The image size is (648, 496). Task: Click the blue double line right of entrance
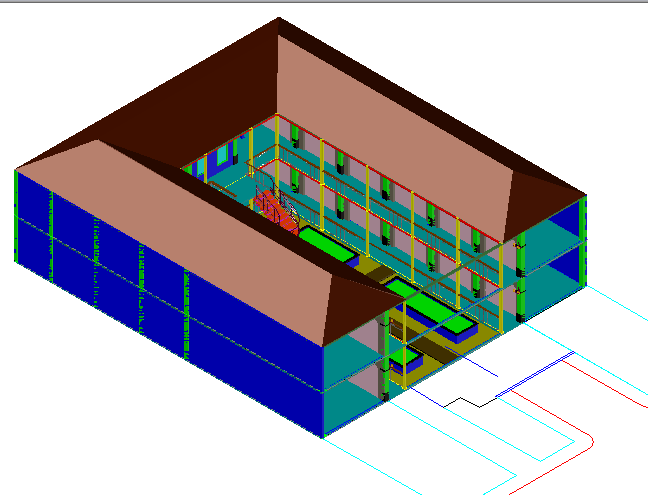535,372
